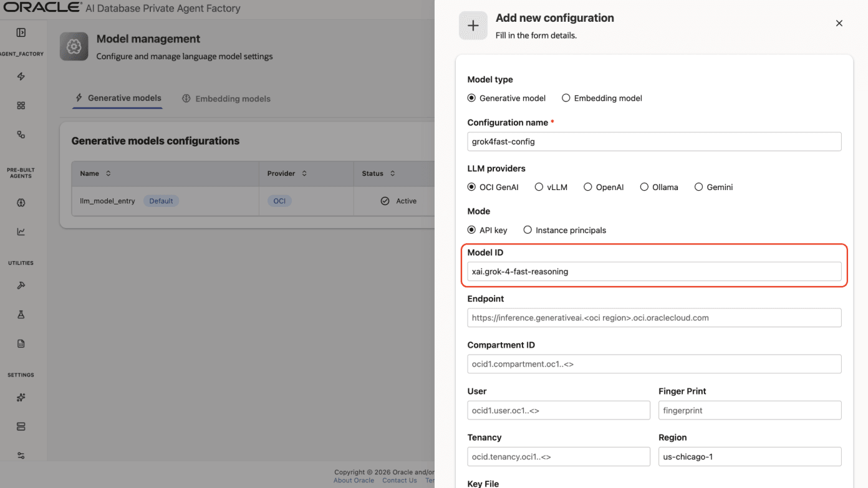Open the flask icon under Utilities
The height and width of the screenshot is (488, 868).
click(21, 315)
